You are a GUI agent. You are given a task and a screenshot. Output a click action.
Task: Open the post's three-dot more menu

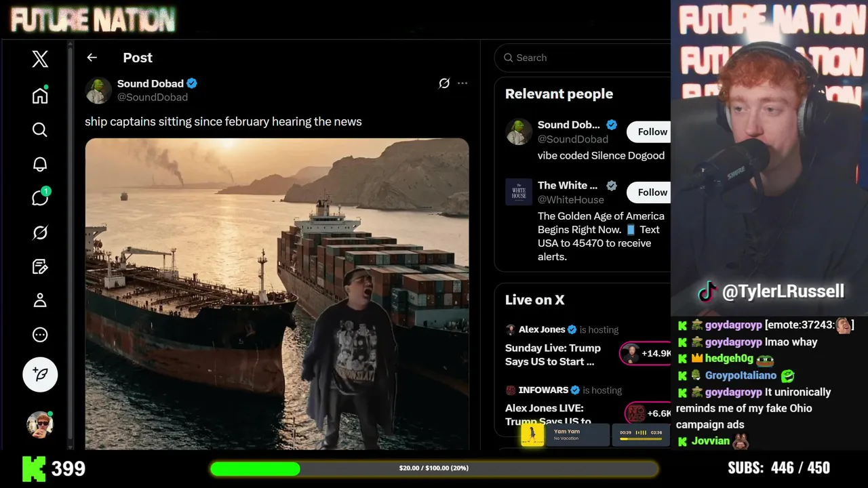click(x=462, y=83)
